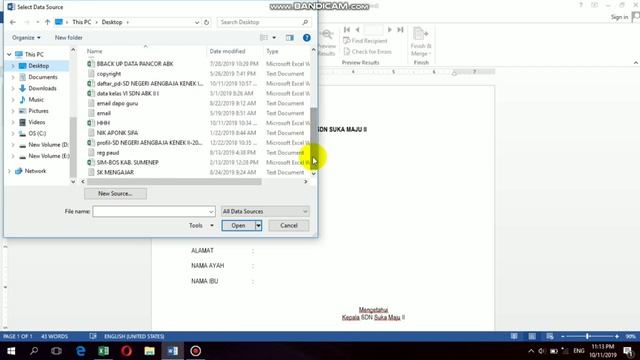
Task: Go to previous record in Word ribbon
Action: (358, 29)
